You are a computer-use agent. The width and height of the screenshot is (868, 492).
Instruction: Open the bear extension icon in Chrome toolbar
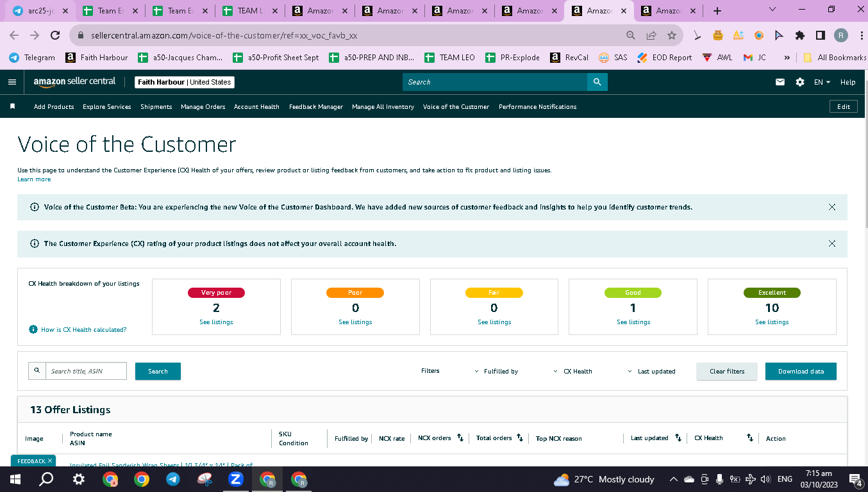tap(718, 35)
